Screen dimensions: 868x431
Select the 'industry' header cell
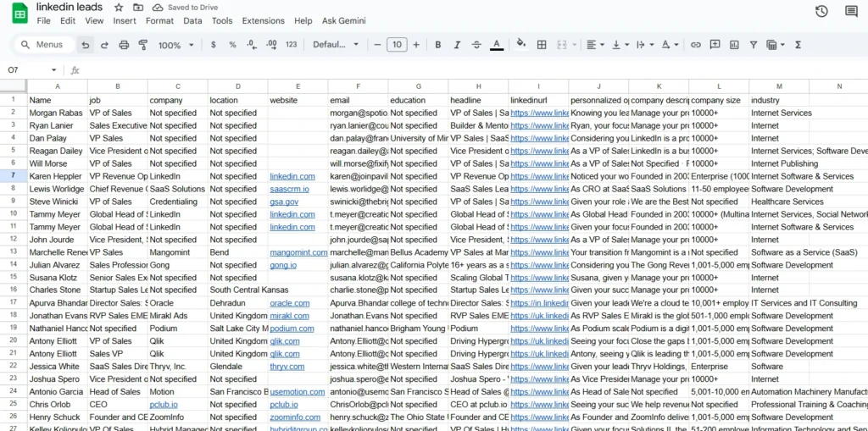click(779, 100)
